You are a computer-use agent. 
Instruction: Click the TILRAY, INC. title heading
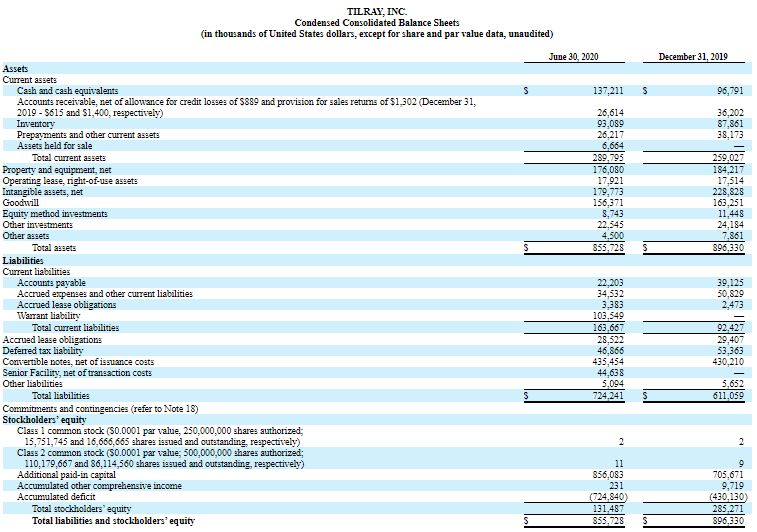(x=378, y=9)
